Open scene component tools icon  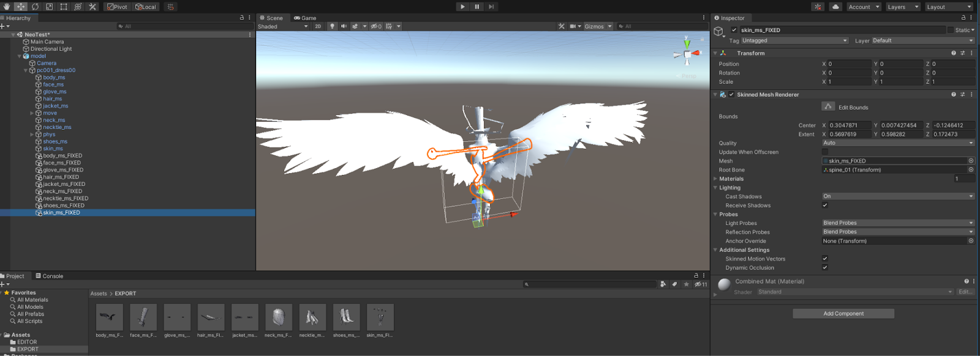[562, 26]
